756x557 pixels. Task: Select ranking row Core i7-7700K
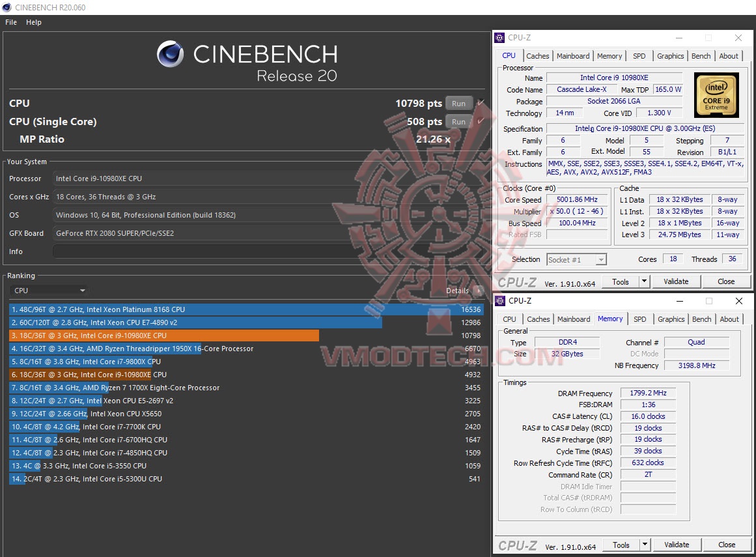point(246,427)
